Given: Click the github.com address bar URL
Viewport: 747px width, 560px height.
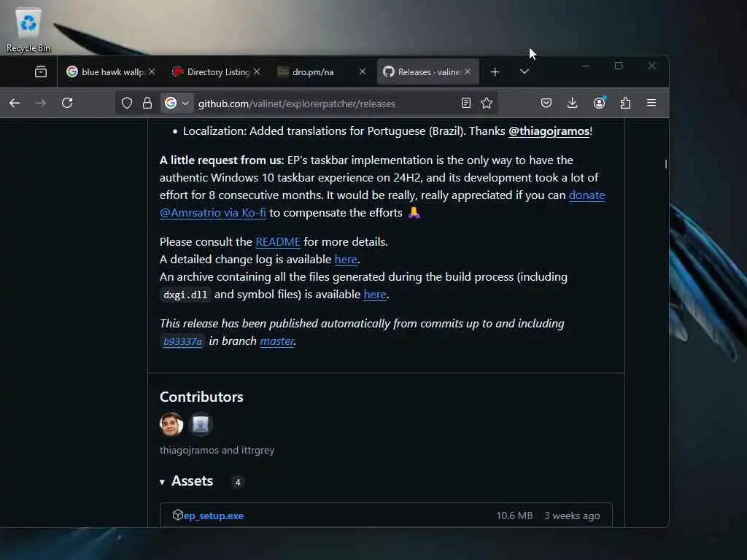Looking at the screenshot, I should [x=296, y=104].
